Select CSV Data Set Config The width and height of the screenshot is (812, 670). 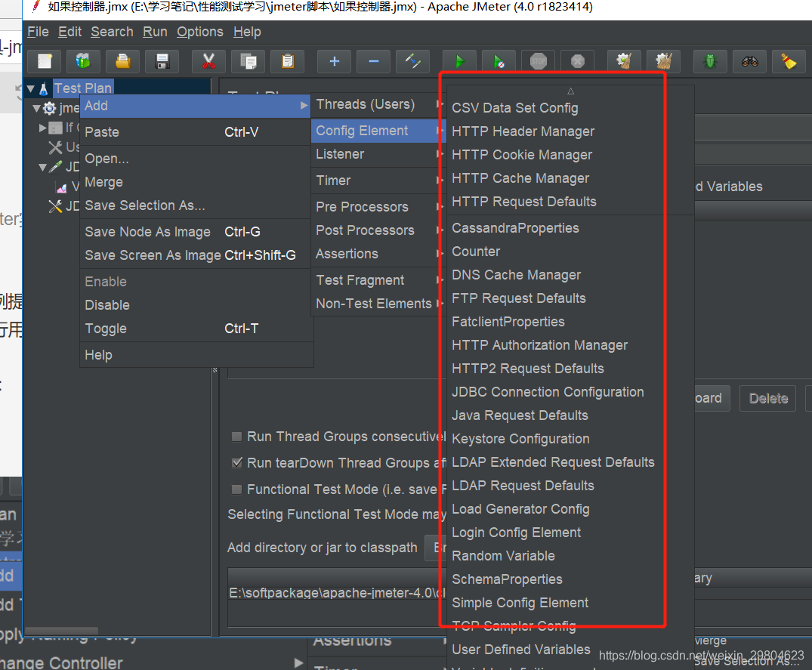point(570,108)
